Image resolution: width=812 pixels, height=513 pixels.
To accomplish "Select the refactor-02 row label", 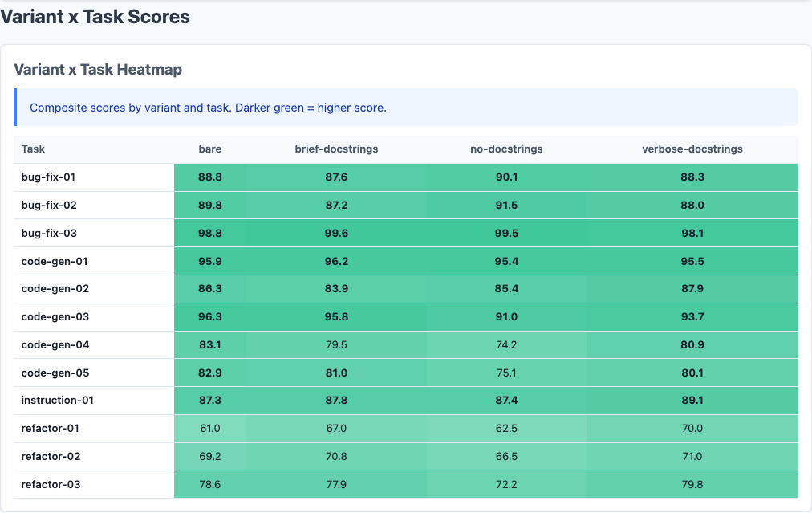I will (51, 456).
